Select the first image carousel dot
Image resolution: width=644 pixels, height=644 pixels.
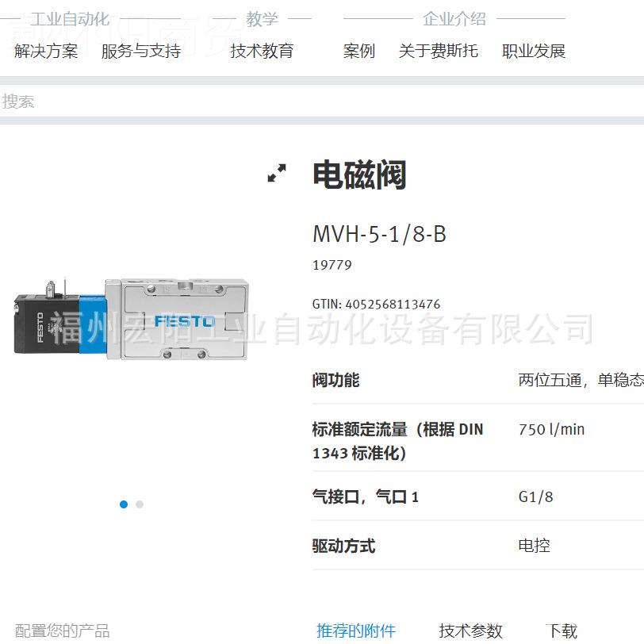124,504
